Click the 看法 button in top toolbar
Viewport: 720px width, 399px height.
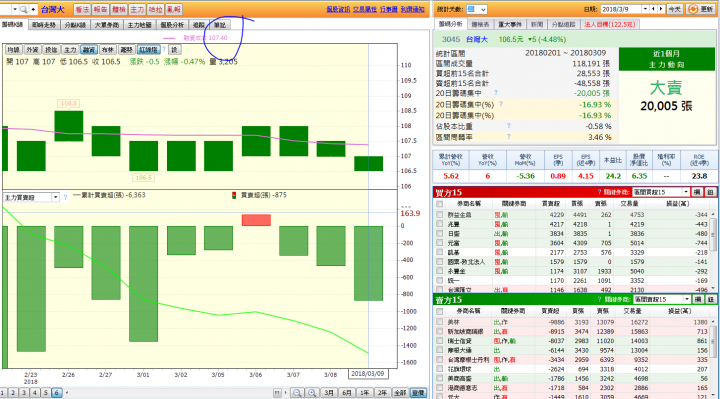82,9
